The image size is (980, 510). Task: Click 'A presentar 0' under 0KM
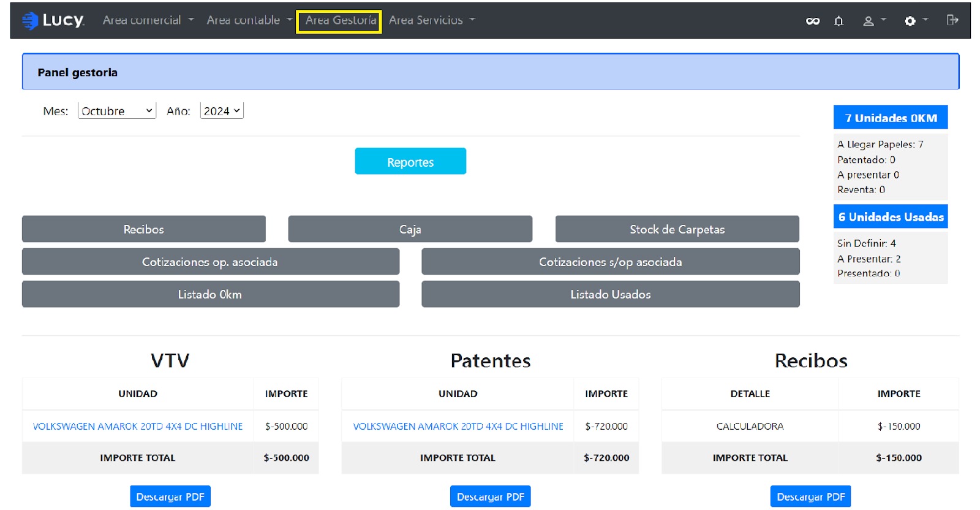point(868,175)
